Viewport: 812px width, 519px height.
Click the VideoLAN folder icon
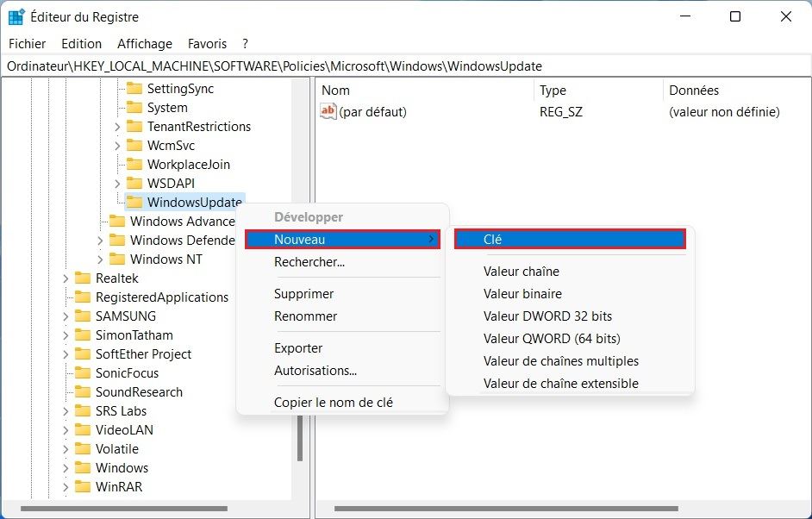(x=83, y=429)
